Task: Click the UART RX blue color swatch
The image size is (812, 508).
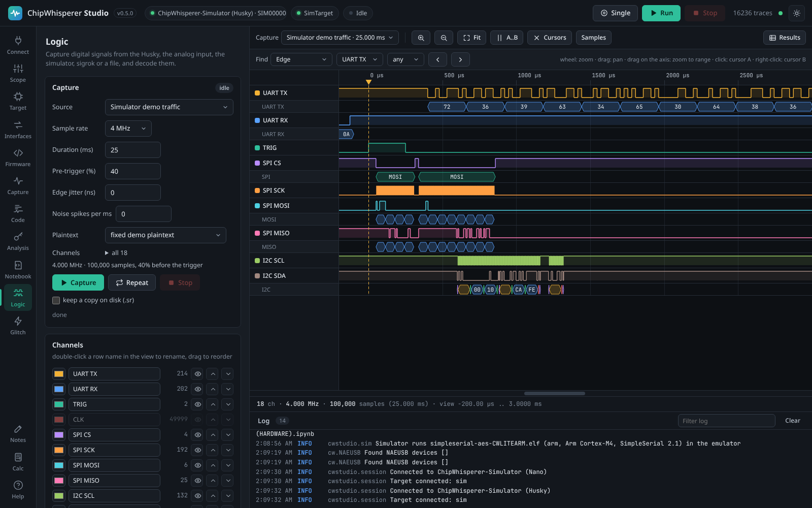Action: click(59, 389)
